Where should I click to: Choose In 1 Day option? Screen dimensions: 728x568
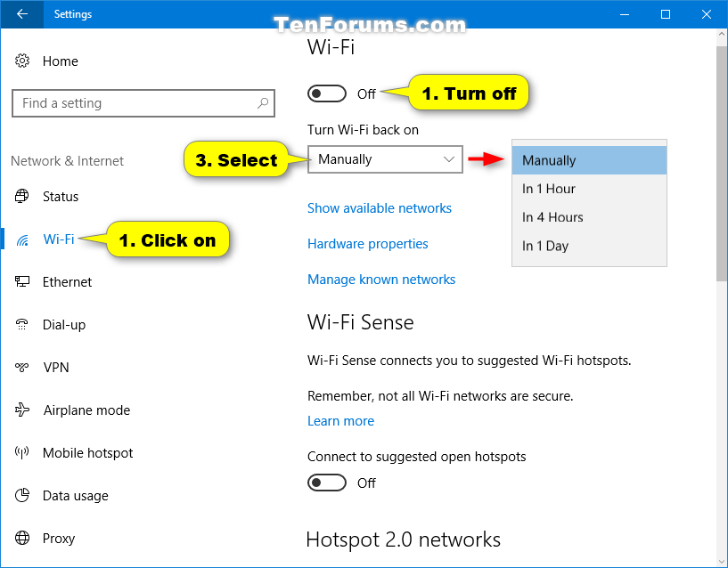pos(589,246)
